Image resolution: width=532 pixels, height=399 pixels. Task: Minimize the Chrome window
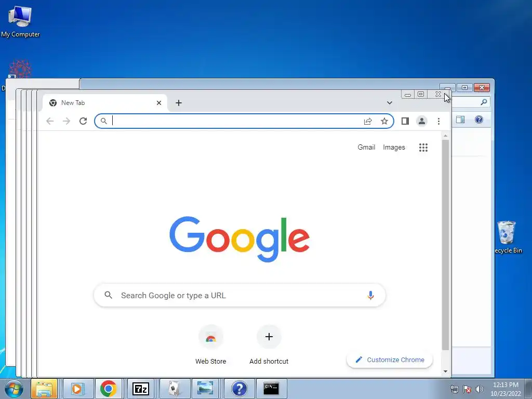[x=408, y=95]
